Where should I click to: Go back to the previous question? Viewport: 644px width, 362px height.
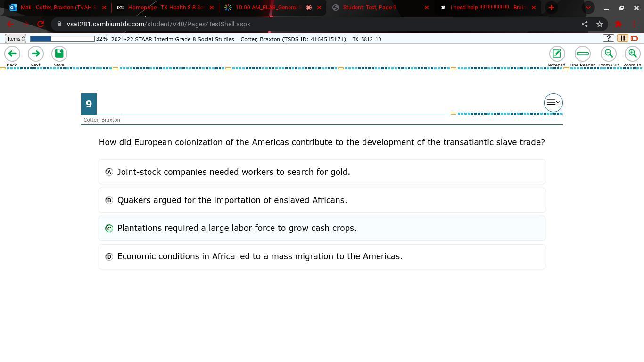pos(12,54)
